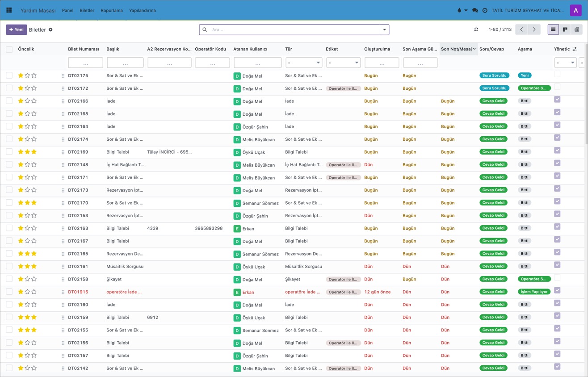Switch to pivot table view
The width and height of the screenshot is (588, 377).
tap(577, 29)
